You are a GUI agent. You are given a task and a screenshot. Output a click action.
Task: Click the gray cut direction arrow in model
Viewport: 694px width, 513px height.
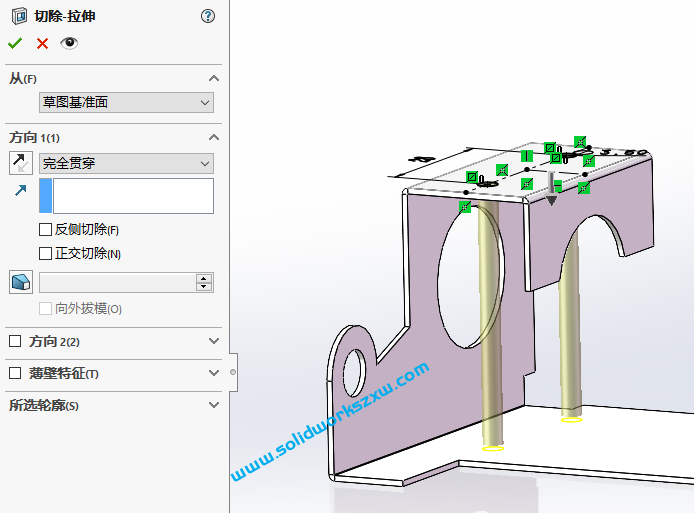551,189
